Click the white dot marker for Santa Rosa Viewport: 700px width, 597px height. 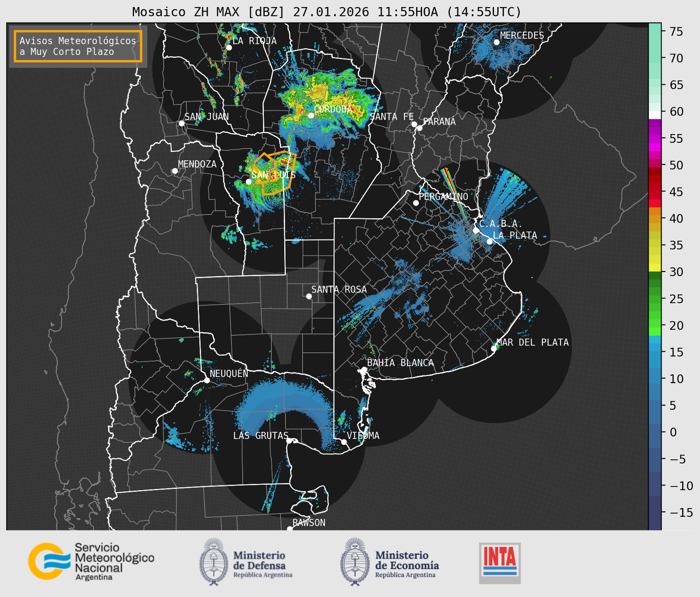[x=309, y=296]
